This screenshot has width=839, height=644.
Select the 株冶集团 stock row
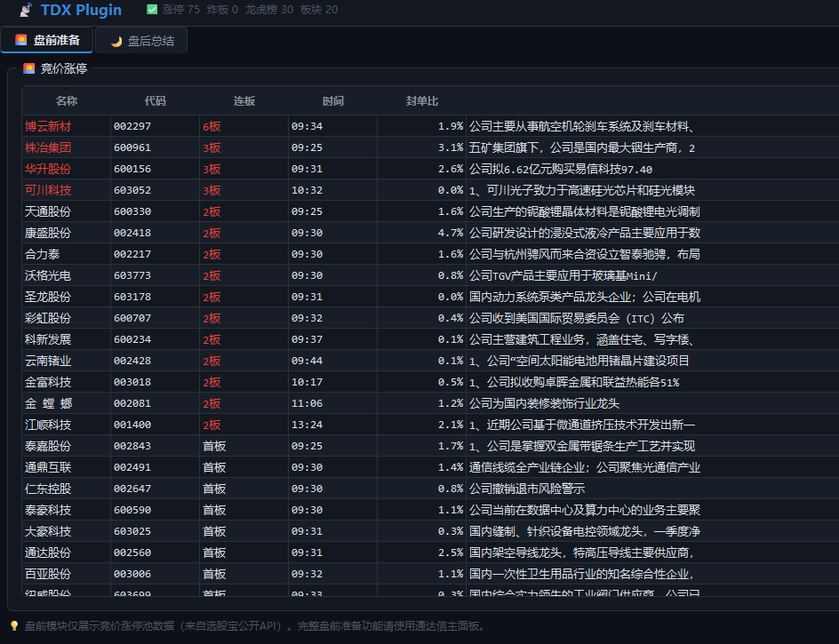pos(48,147)
